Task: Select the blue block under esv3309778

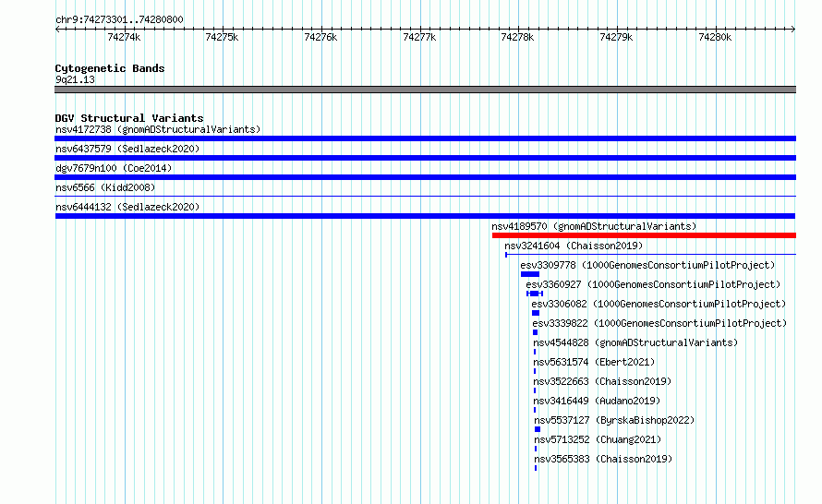Action: point(530,274)
